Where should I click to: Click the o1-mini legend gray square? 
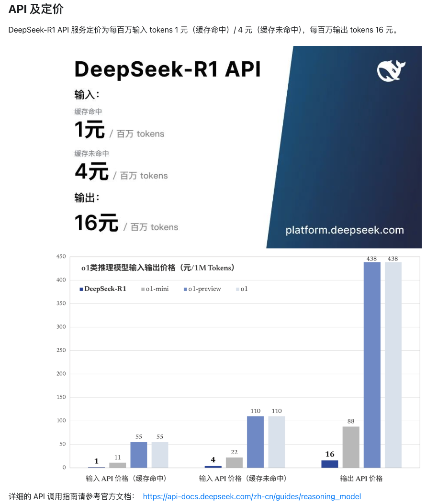pyautogui.click(x=143, y=289)
